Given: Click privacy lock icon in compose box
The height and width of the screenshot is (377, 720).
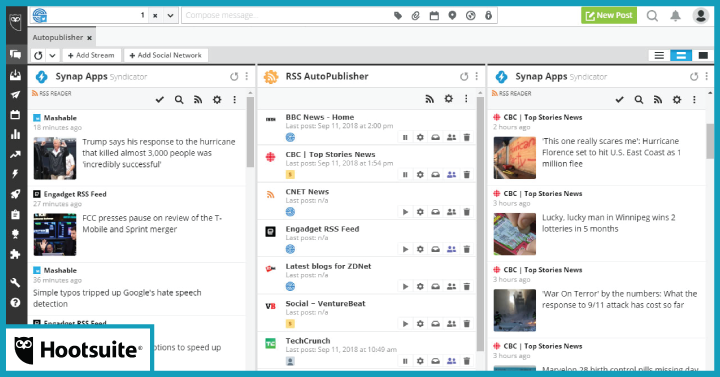Looking at the screenshot, I should click(x=488, y=16).
